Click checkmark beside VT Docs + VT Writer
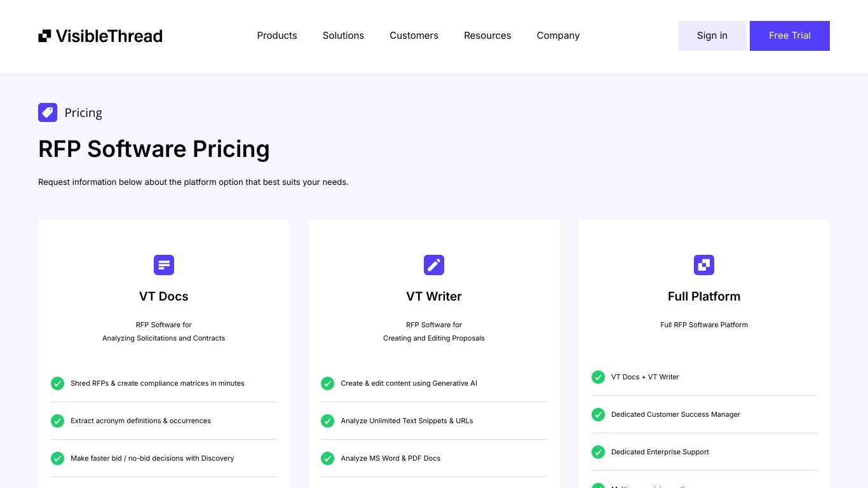This screenshot has width=868, height=488. (598, 377)
